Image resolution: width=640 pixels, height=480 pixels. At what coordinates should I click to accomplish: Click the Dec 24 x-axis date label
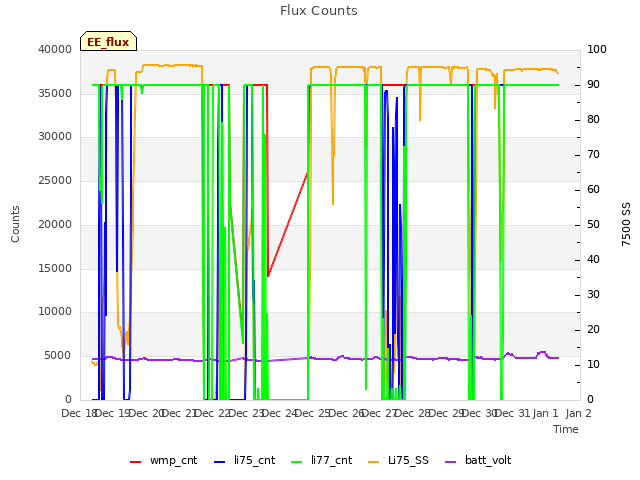pos(282,413)
